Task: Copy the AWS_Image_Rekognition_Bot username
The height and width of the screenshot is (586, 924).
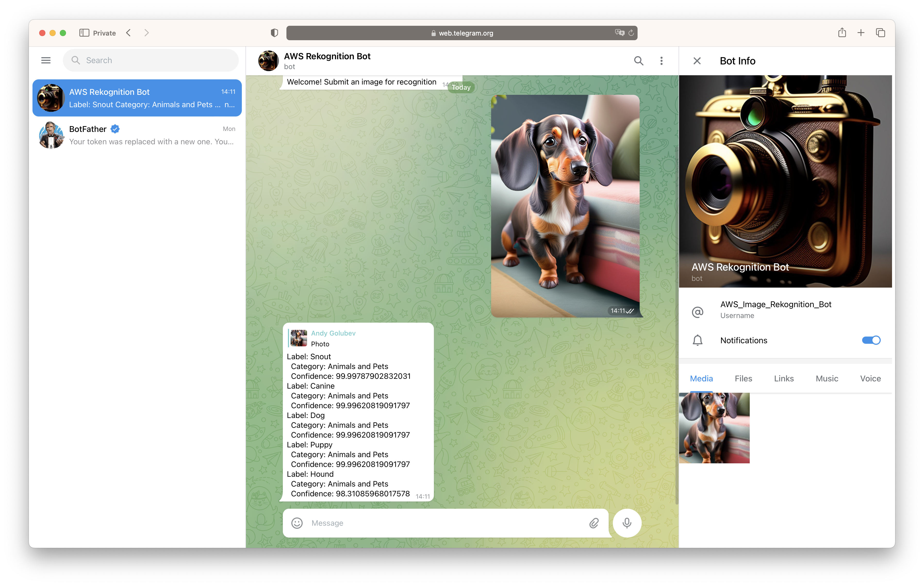Action: (775, 304)
